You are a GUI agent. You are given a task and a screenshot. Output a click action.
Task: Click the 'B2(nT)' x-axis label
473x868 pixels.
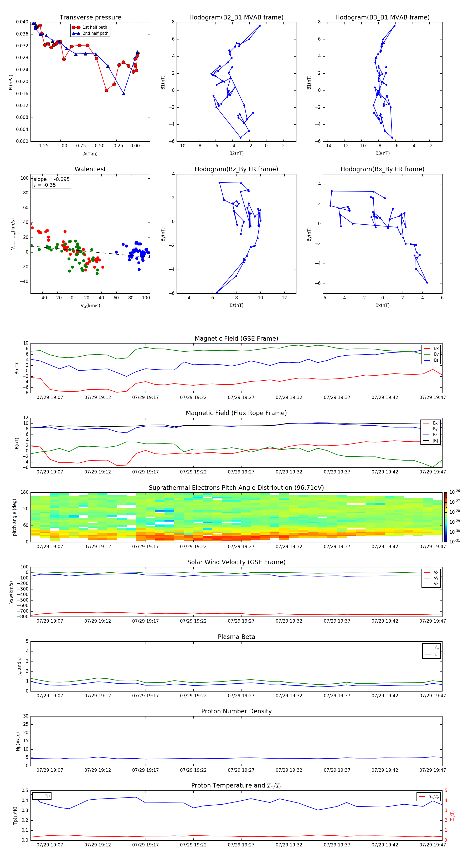pyautogui.click(x=236, y=153)
